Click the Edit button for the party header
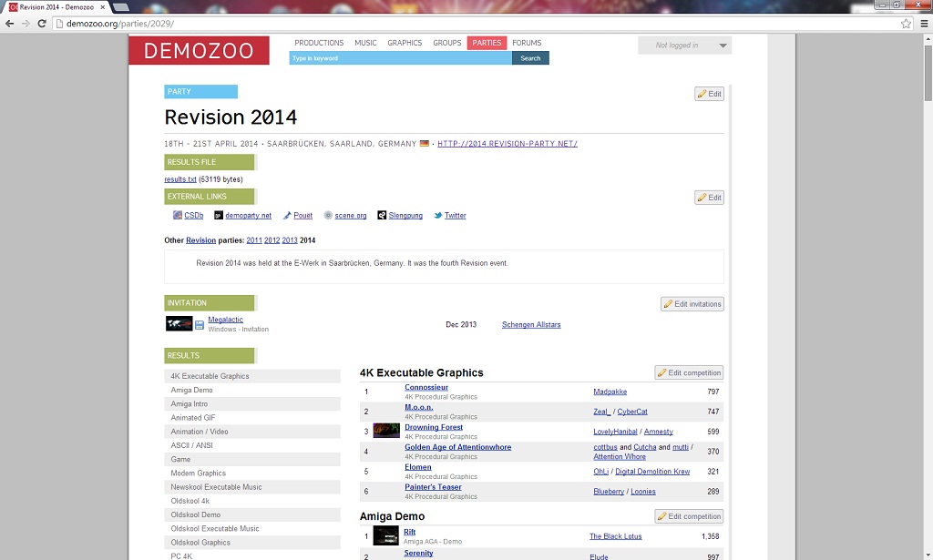 709,94
